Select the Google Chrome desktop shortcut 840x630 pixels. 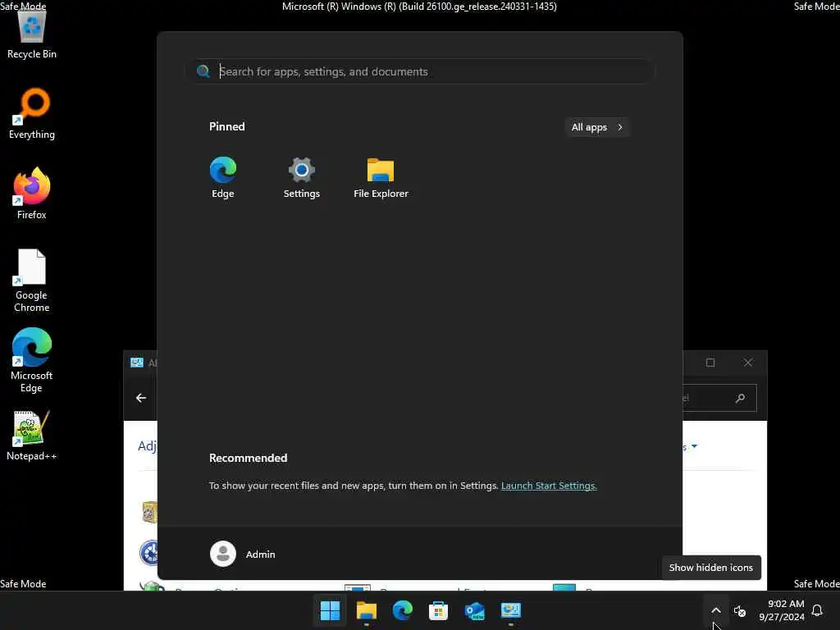[32, 281]
